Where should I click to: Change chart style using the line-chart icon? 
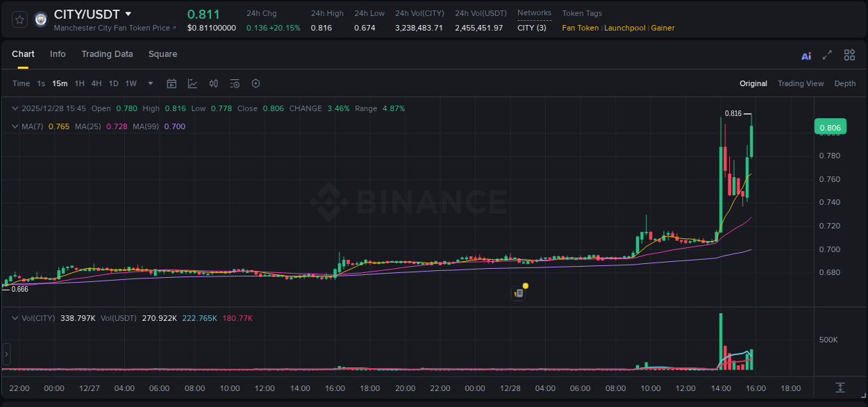coord(192,83)
